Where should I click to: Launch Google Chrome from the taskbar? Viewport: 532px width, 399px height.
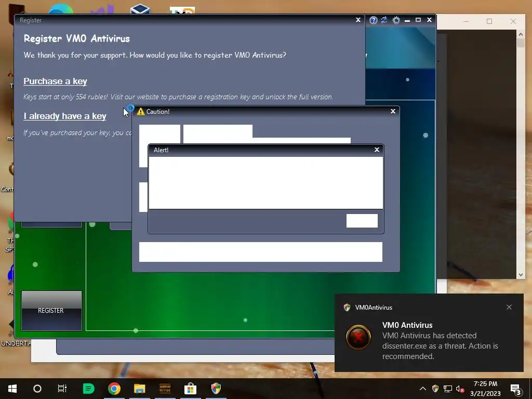pos(114,389)
